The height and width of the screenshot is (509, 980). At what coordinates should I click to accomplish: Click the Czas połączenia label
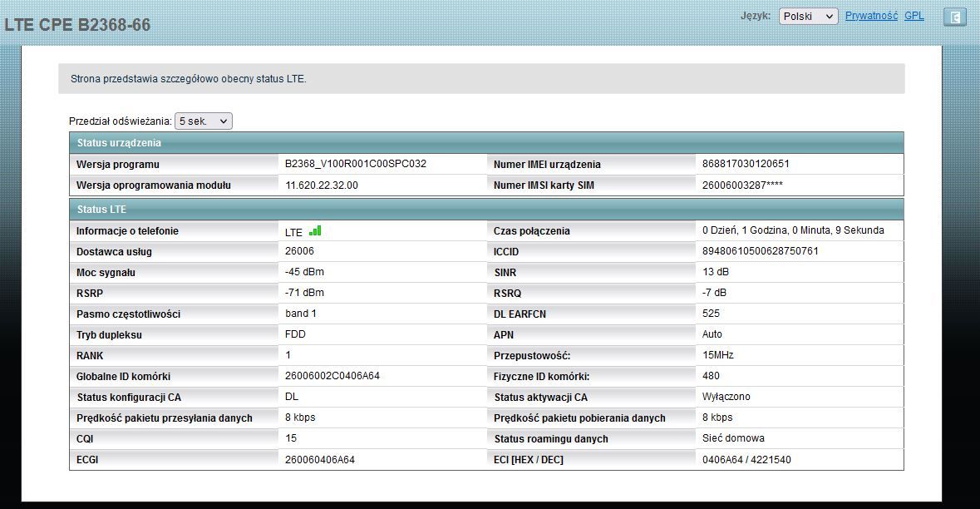pos(531,230)
